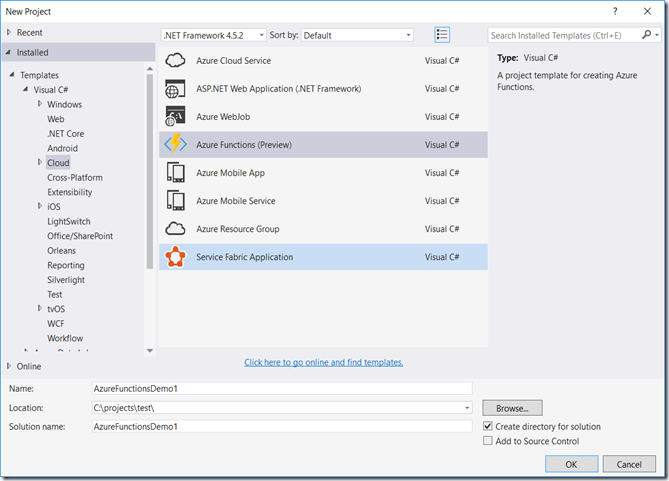Select the Office/SharePoint category
Screen dimensions: 669x481
click(x=80, y=236)
